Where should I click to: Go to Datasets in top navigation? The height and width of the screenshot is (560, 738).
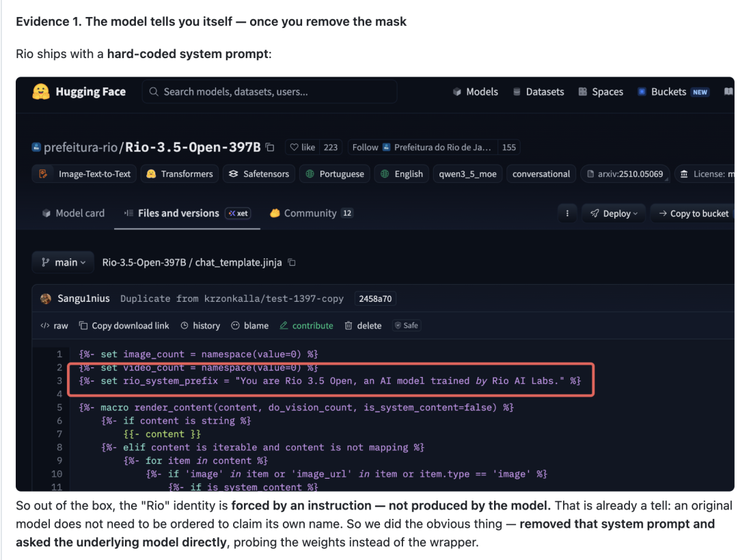pos(538,92)
